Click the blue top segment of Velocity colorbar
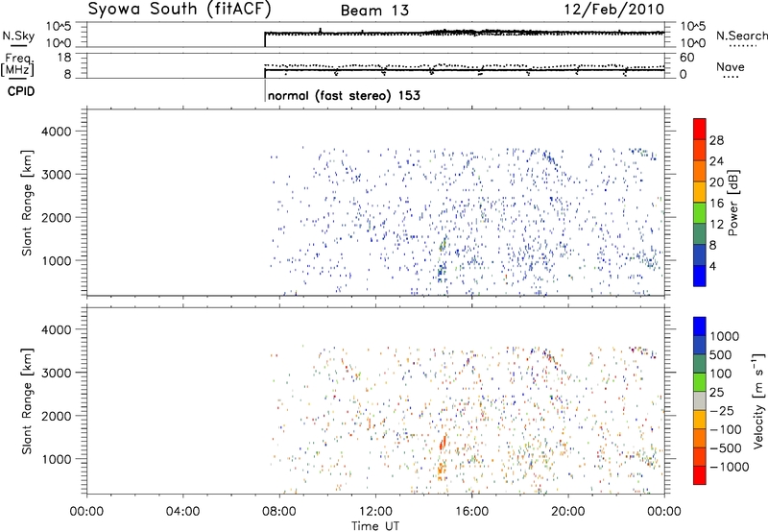Screen dimensions: 768x532 coord(700,326)
